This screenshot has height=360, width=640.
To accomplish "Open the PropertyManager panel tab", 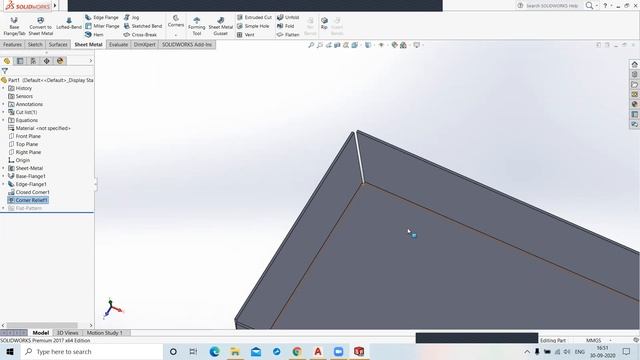I will click(20, 61).
